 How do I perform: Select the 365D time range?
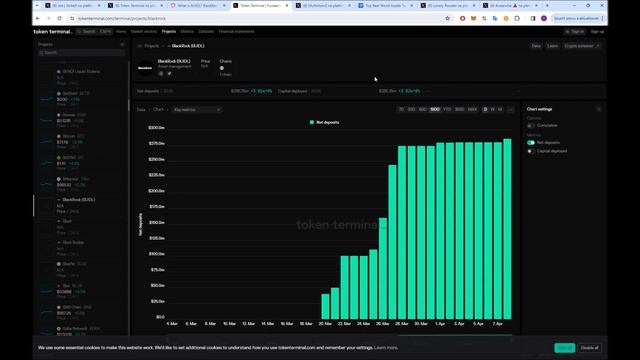tap(459, 109)
